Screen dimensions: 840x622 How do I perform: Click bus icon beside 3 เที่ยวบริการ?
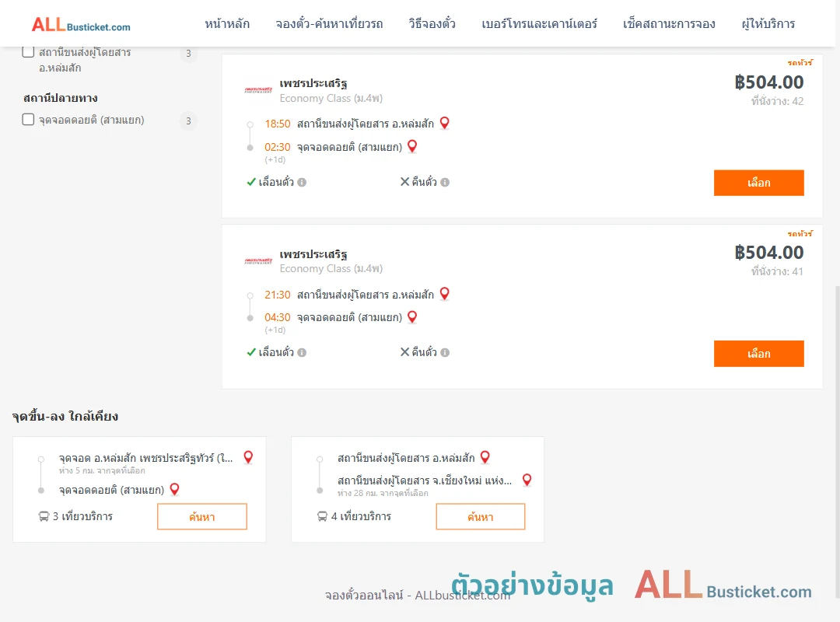44,516
